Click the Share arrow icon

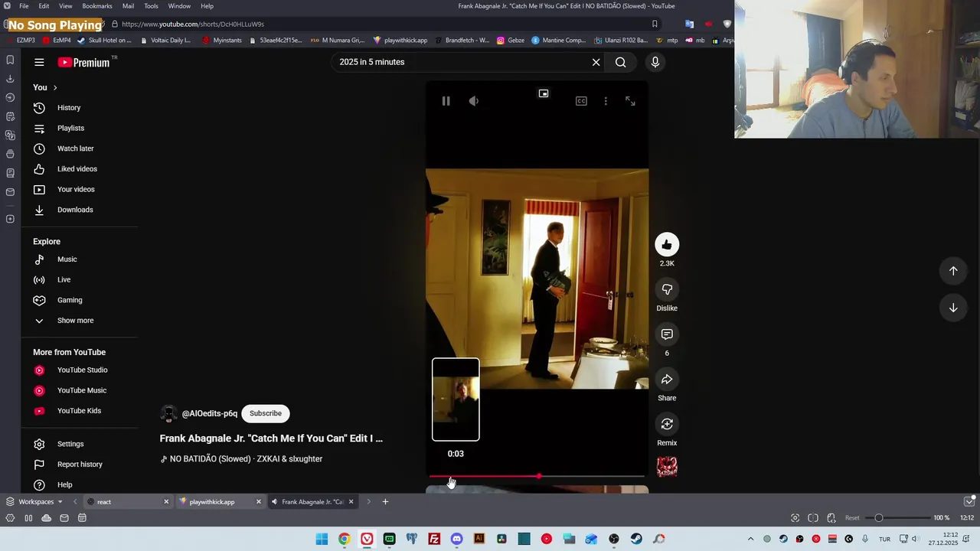667,380
